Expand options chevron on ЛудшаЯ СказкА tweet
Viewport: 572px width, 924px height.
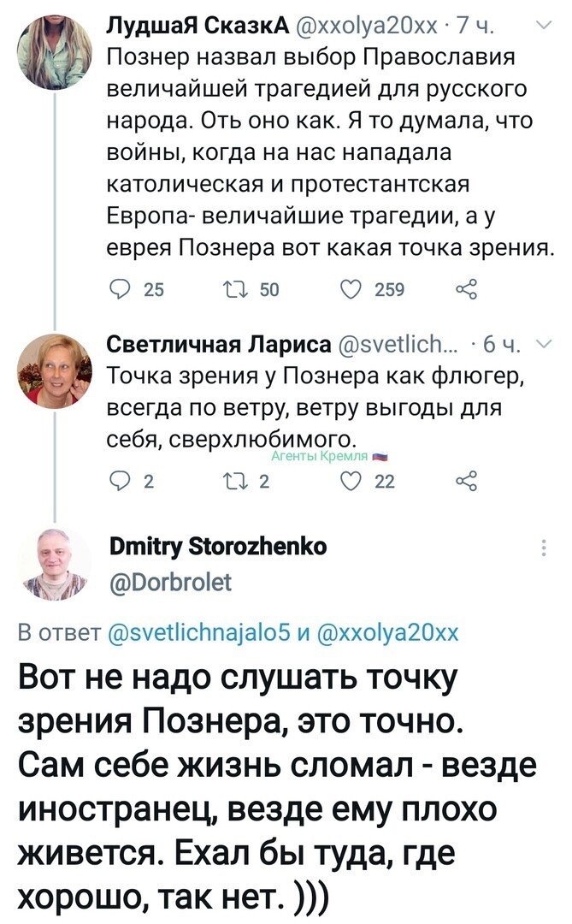coord(545,26)
